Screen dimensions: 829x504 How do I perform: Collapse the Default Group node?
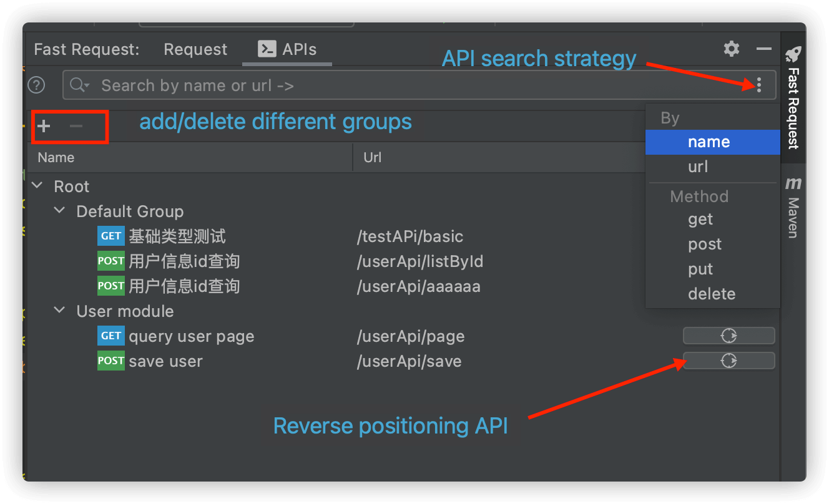point(59,210)
